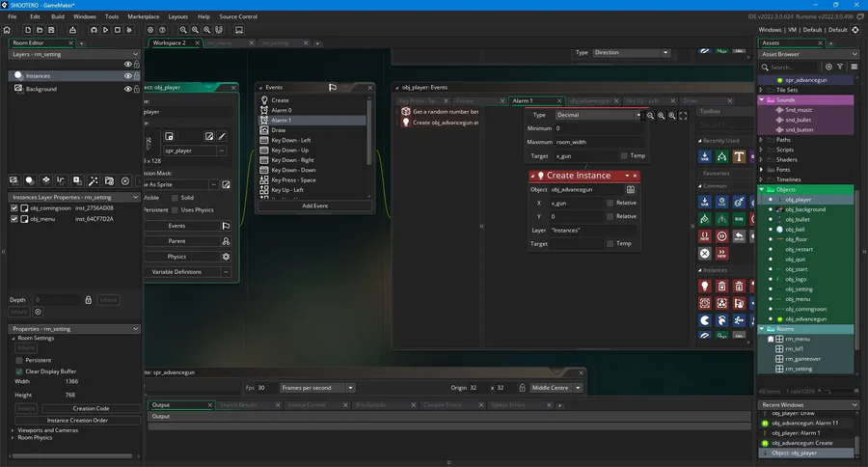Enable the Uses Physics checkbox
Viewport: 868px width, 467px height.
175,210
